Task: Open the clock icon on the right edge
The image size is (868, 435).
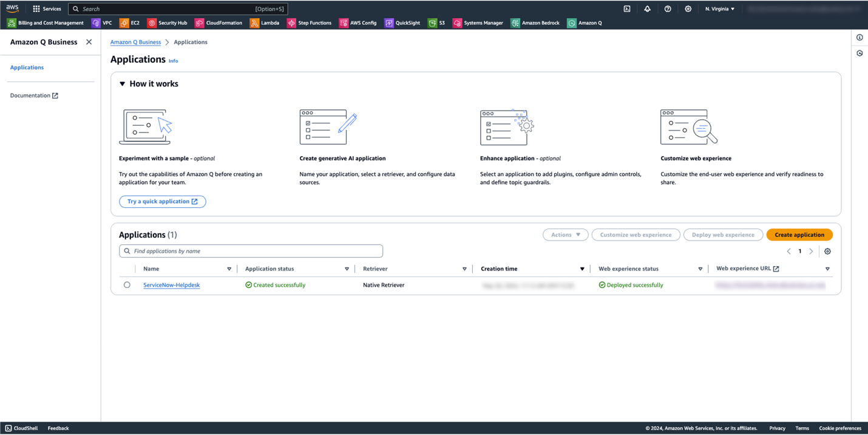Action: pos(860,53)
